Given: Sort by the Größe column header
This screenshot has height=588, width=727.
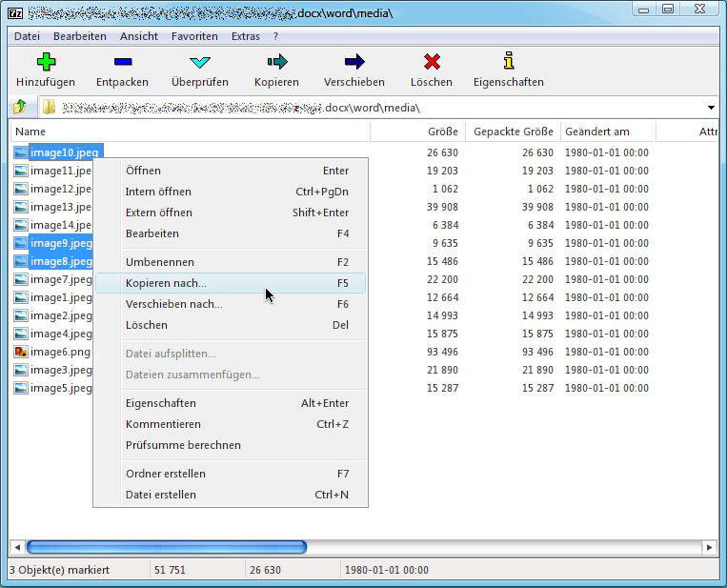Looking at the screenshot, I should (417, 132).
